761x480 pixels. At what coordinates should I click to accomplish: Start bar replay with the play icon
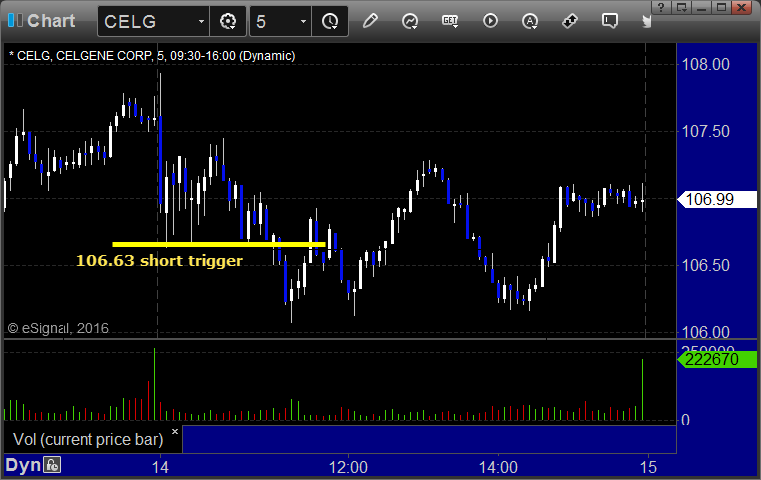click(490, 21)
